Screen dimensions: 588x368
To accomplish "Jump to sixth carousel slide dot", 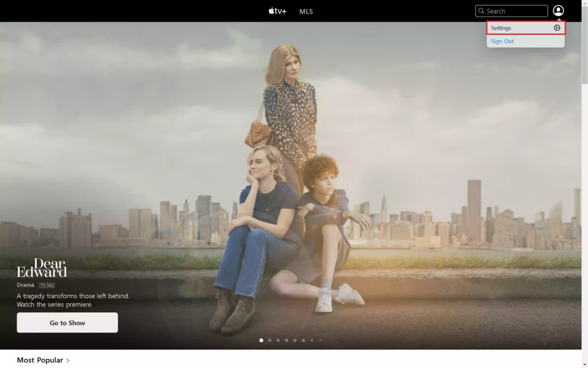I will click(x=303, y=340).
